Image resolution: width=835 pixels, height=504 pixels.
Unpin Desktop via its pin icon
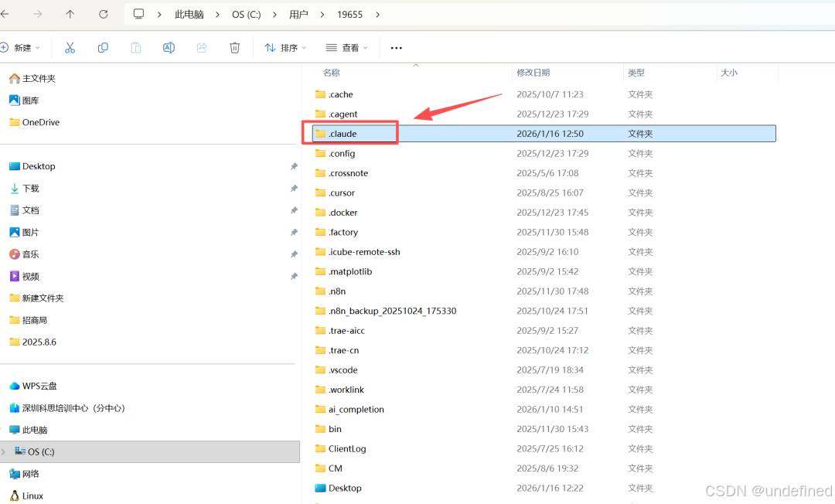click(294, 166)
